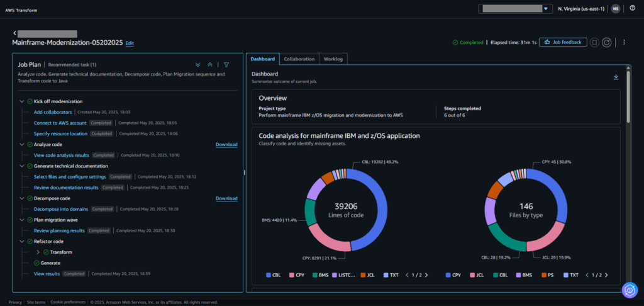644x306 pixels.
Task: Open Specify resource location task
Action: [x=60, y=133]
